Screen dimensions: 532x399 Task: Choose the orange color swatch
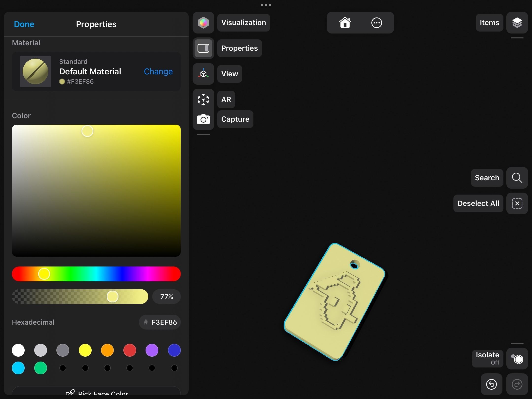pyautogui.click(x=107, y=350)
